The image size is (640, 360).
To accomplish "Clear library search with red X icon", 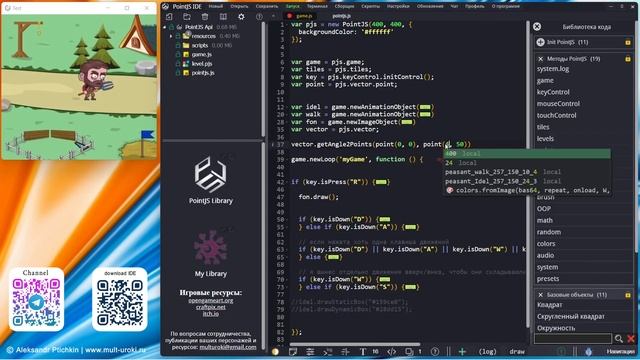I will point(631,338).
